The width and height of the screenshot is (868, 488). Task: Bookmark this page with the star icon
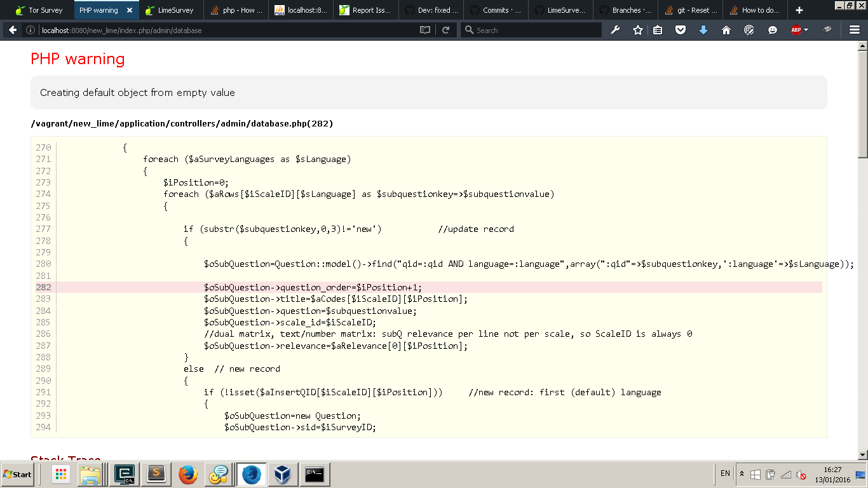coord(637,30)
